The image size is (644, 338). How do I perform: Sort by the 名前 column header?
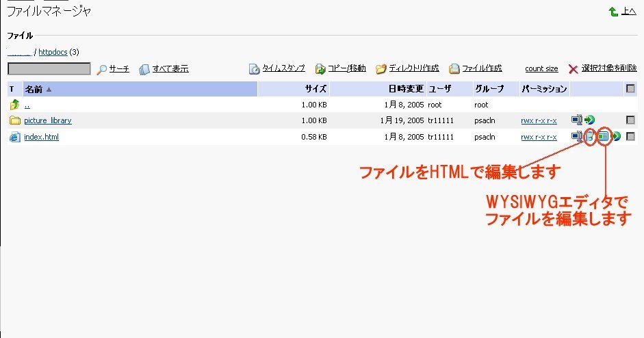click(x=34, y=89)
